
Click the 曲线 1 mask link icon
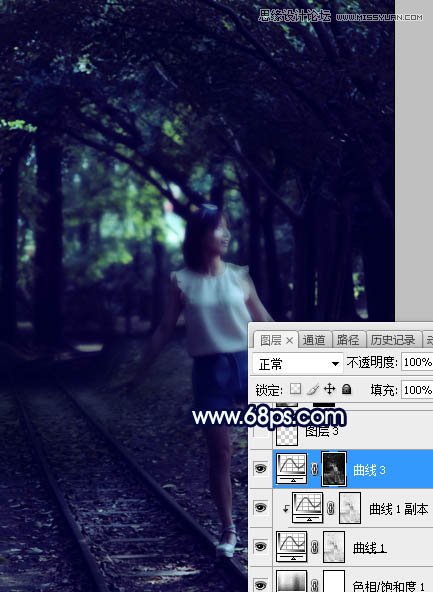click(314, 547)
